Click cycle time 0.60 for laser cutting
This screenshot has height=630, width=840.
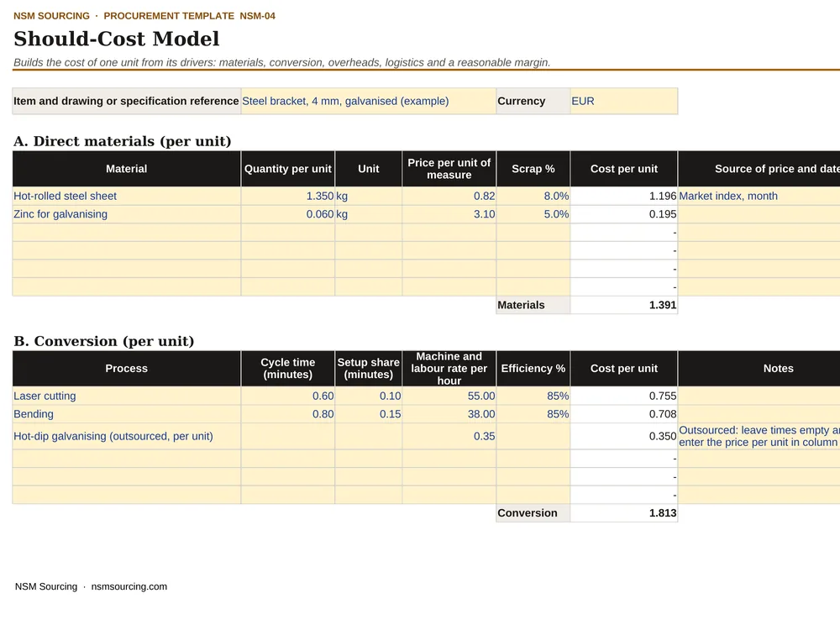[288, 396]
